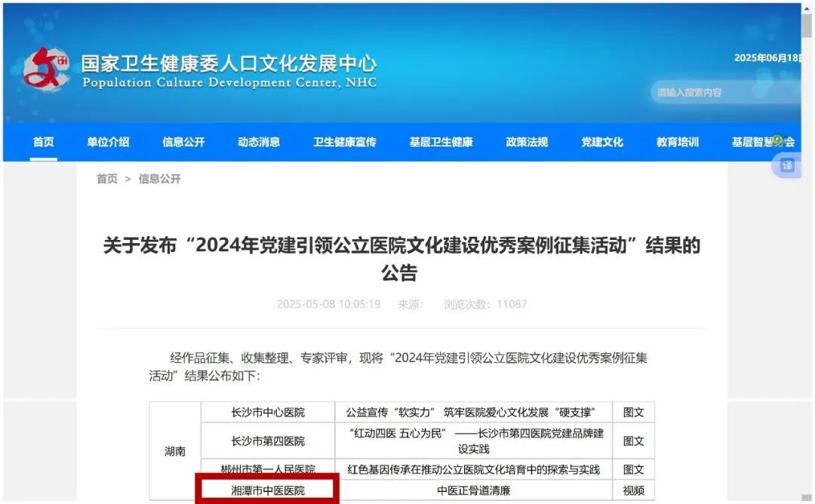
Task: Click 图文 in the 长沙市中心医院 row
Action: [634, 412]
